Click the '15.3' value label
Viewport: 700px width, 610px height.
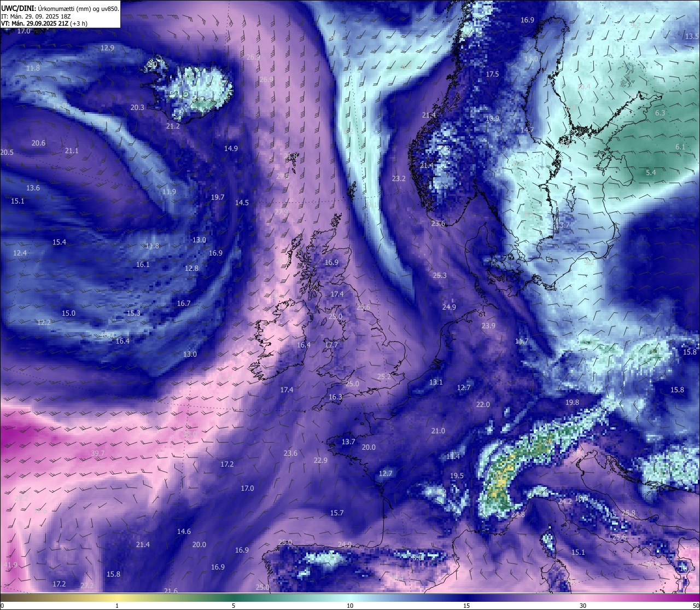[x=133, y=313]
